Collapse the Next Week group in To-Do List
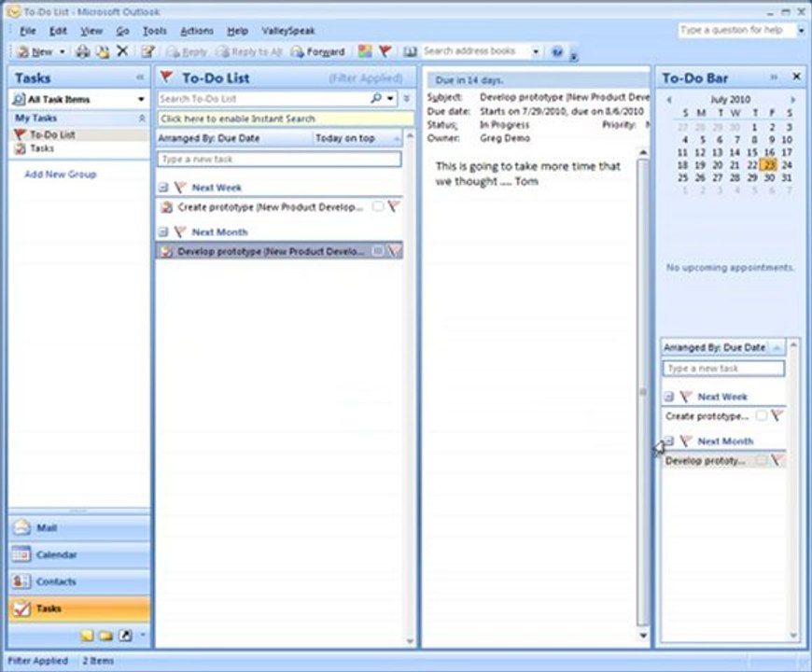The height and width of the screenshot is (672, 812). coord(163,188)
